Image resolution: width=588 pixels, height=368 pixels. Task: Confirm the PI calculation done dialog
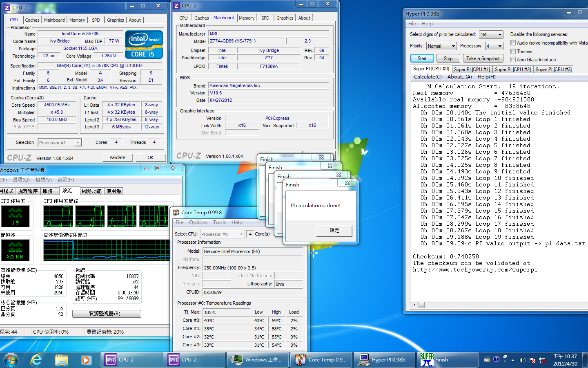pos(334,231)
